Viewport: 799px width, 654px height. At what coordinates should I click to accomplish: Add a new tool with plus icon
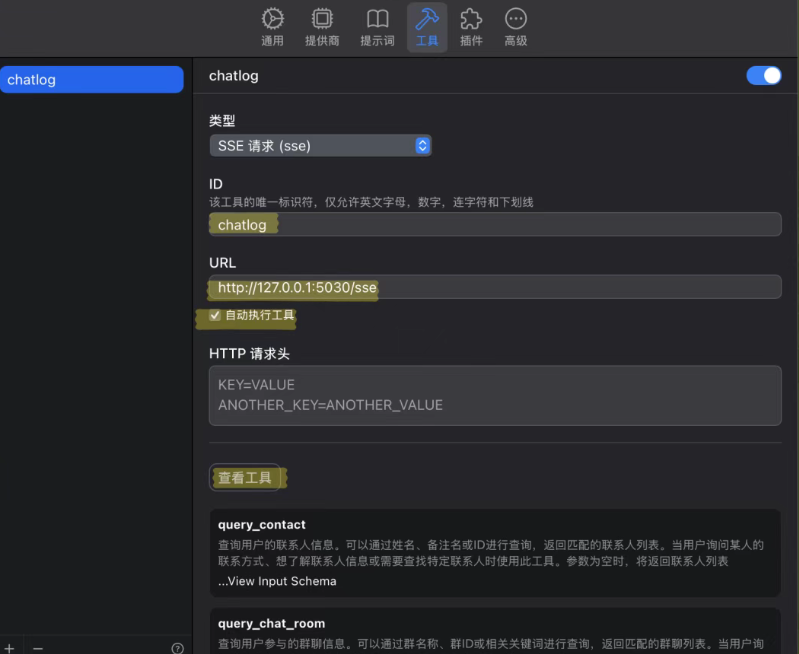pyautogui.click(x=9, y=648)
